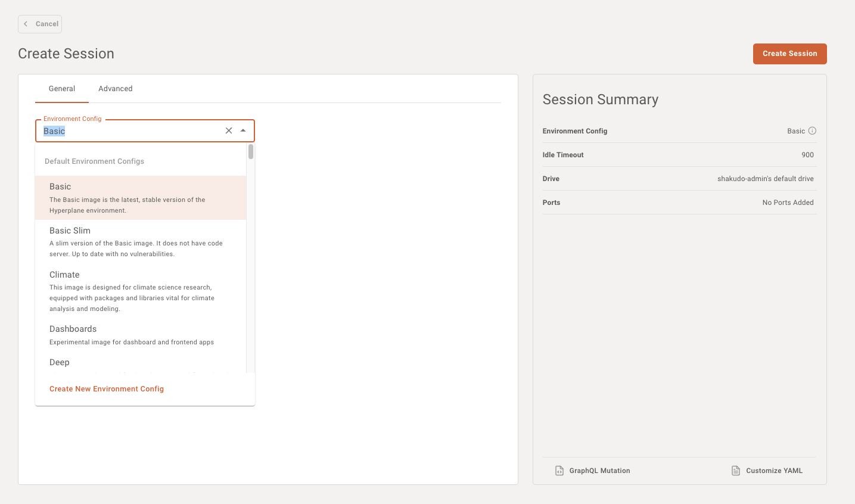
Task: Click the Create Session button
Action: point(789,54)
